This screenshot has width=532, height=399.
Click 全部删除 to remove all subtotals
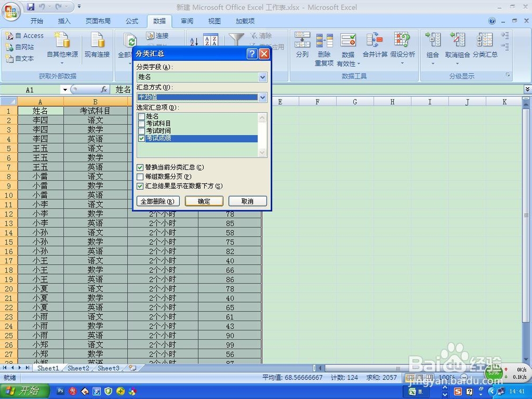(x=157, y=201)
